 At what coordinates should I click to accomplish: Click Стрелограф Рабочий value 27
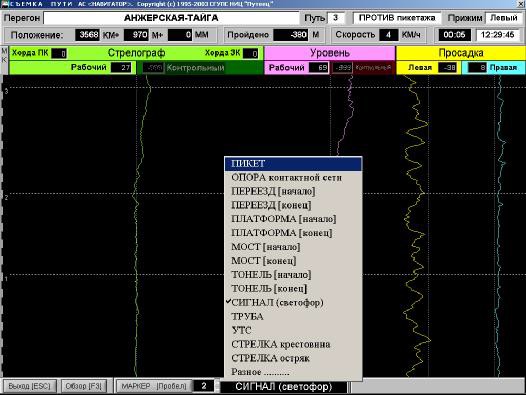121,67
